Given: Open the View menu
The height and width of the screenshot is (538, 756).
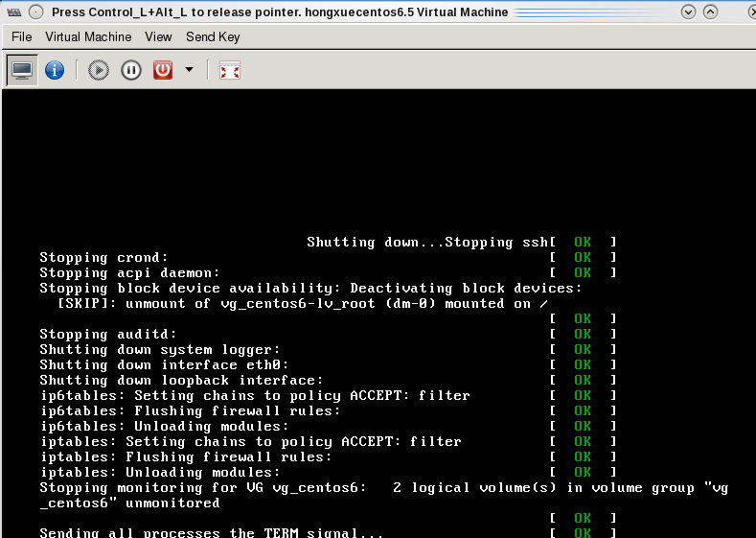Looking at the screenshot, I should click(158, 36).
